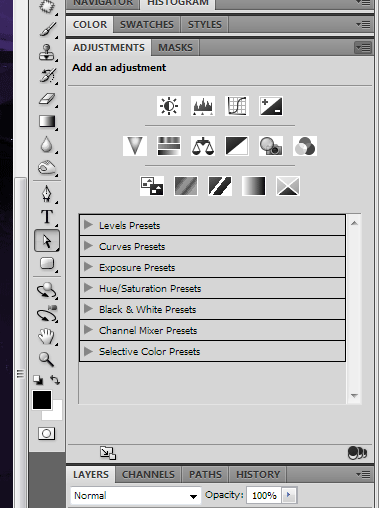Screen dimensions: 379x508
Task: Select the Eraser tool
Action: click(47, 99)
